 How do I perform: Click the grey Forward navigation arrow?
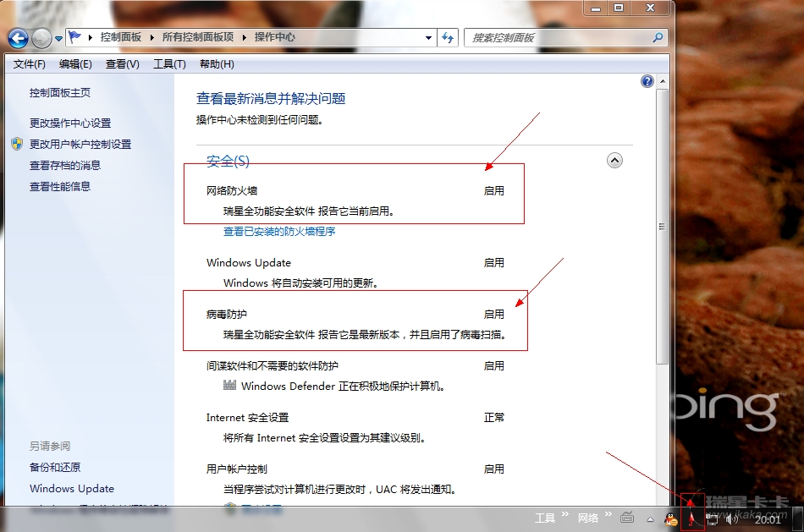pos(41,38)
